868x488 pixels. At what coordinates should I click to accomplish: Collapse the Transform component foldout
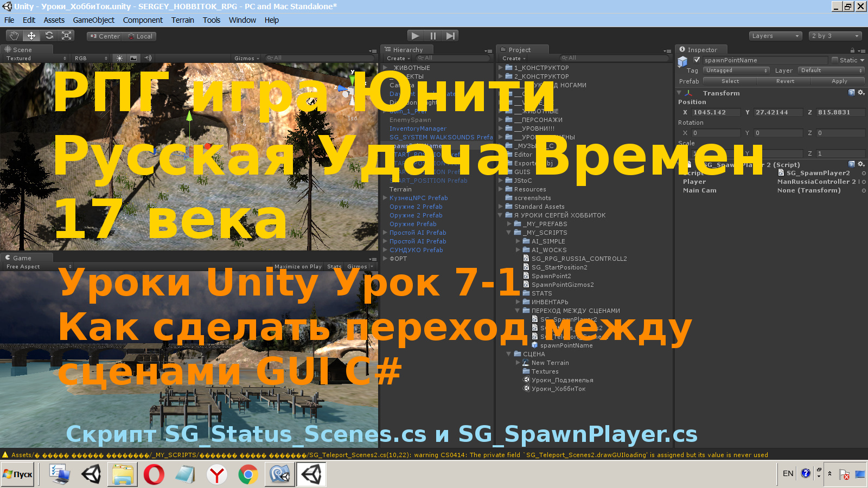(x=679, y=93)
